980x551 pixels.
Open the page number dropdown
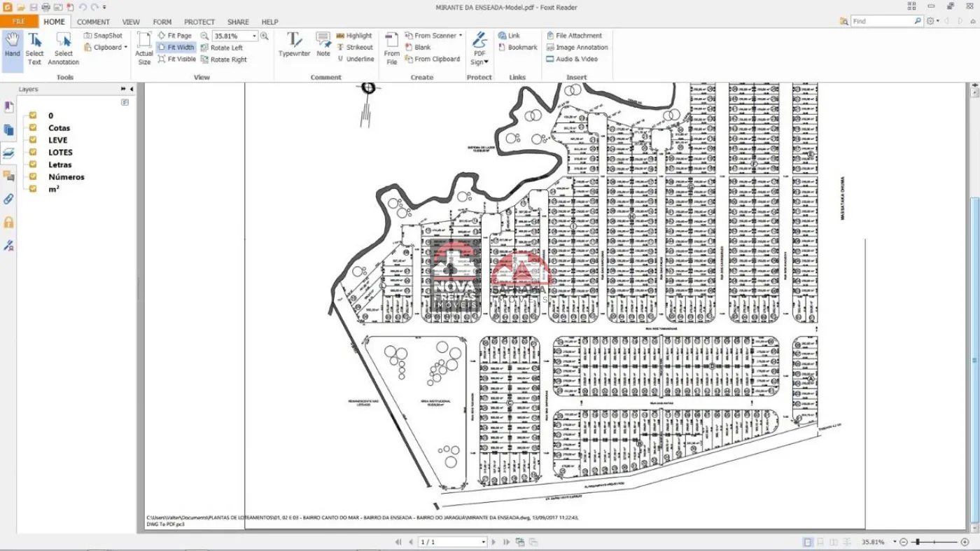pos(483,542)
